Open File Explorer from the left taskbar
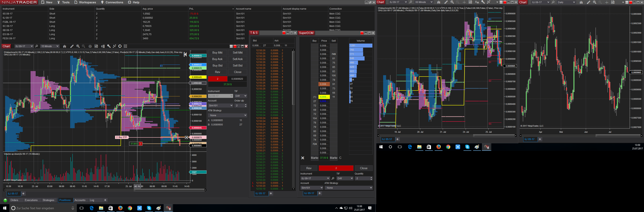This screenshot has width=644, height=212. tap(101, 208)
